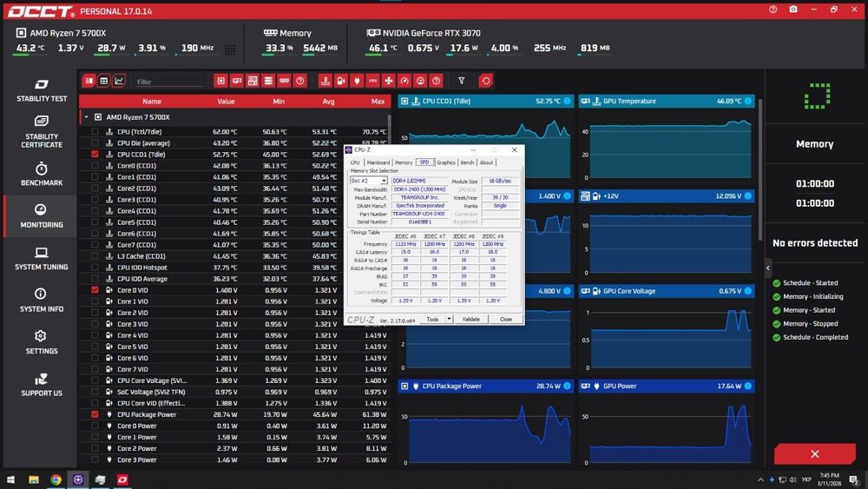Uncheck CPU CCD1 (Tdie) graph checkbox
Viewport: 868px width, 489px height.
point(95,155)
